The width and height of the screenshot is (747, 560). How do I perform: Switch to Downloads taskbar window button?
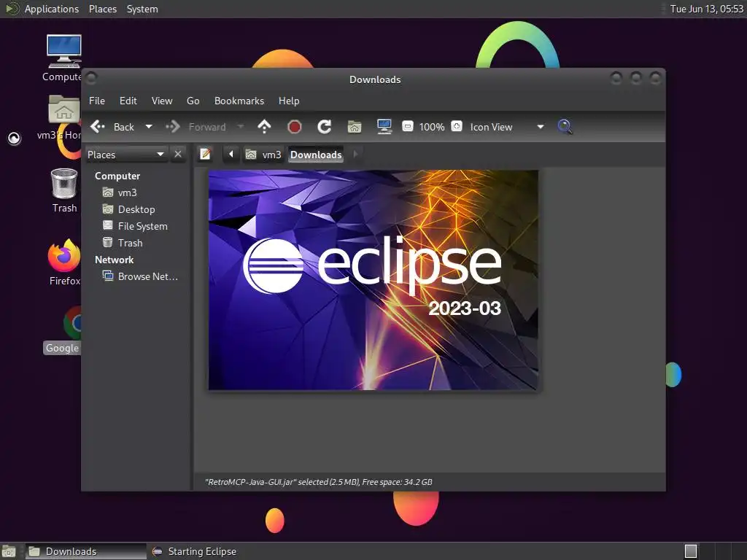86,551
